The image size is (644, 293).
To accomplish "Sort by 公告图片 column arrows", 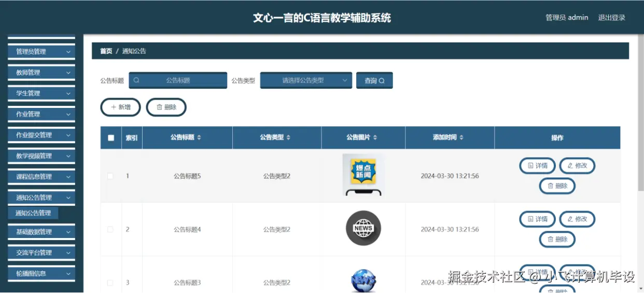I will tap(375, 138).
